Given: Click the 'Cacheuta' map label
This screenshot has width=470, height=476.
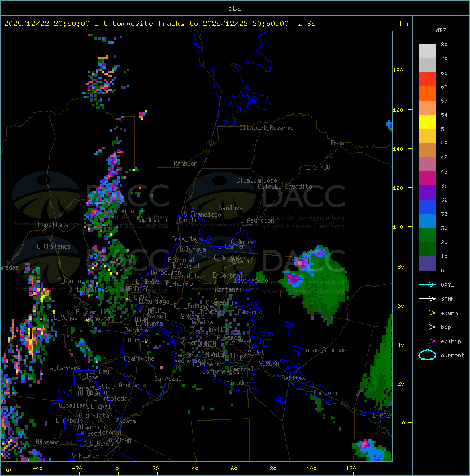Looking at the screenshot, I should point(97,318).
